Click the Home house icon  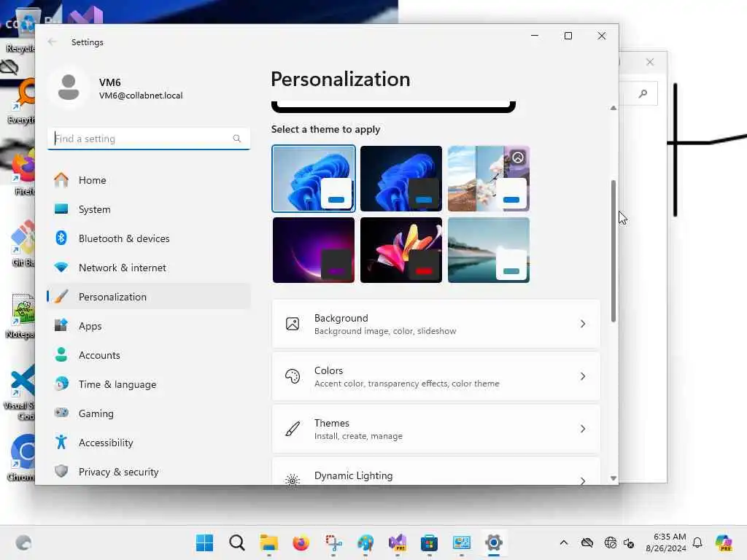tap(61, 179)
